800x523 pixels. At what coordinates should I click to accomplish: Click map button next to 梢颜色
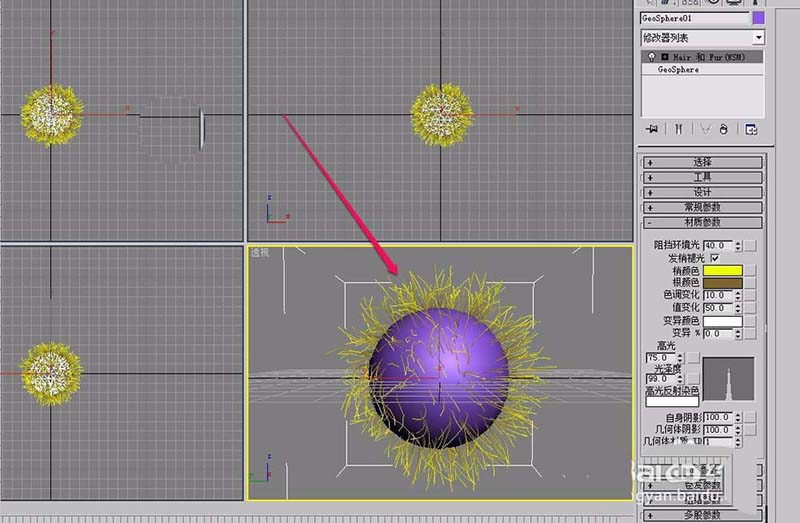point(750,270)
